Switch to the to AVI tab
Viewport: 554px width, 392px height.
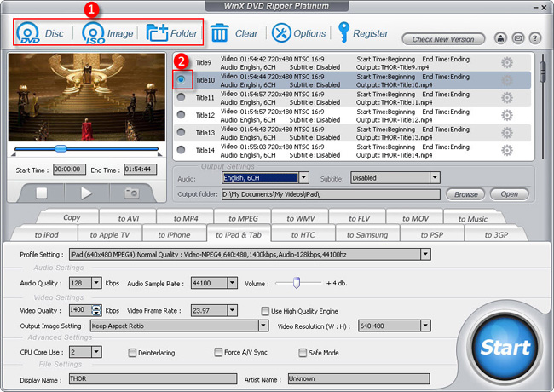coord(128,218)
